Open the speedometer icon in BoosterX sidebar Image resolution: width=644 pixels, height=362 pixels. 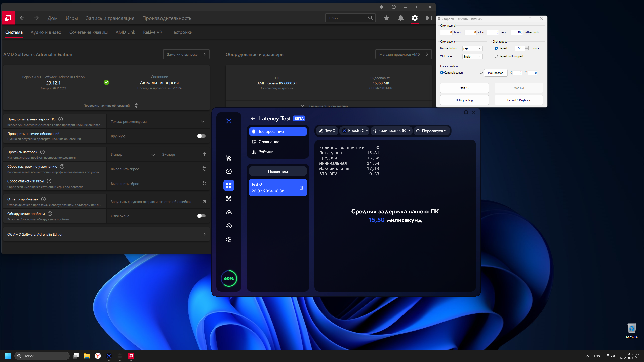(229, 172)
